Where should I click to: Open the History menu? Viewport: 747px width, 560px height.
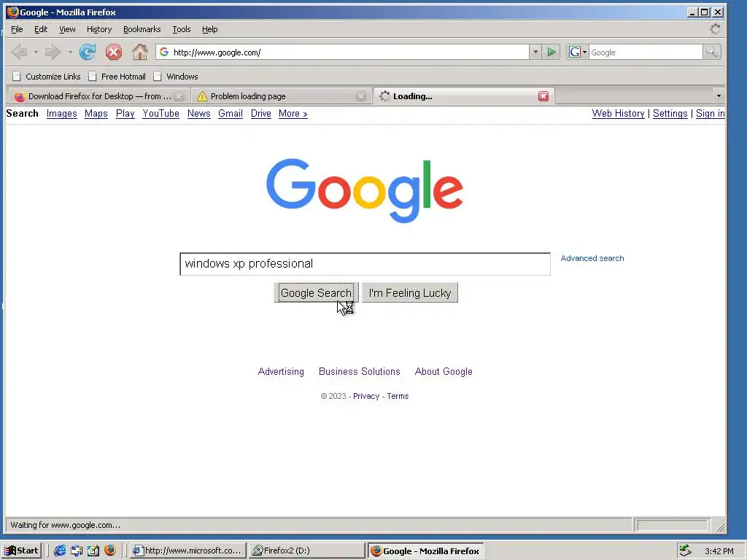coord(99,29)
